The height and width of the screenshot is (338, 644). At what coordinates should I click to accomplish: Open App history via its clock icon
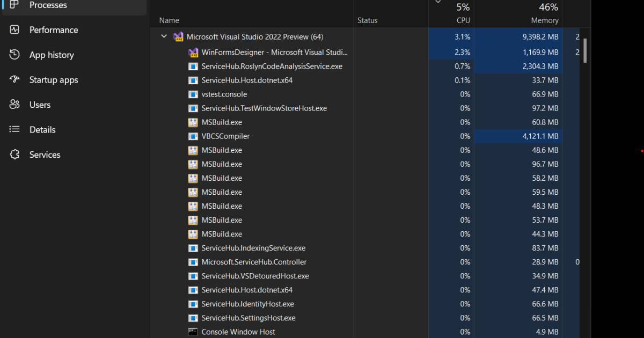pos(15,55)
